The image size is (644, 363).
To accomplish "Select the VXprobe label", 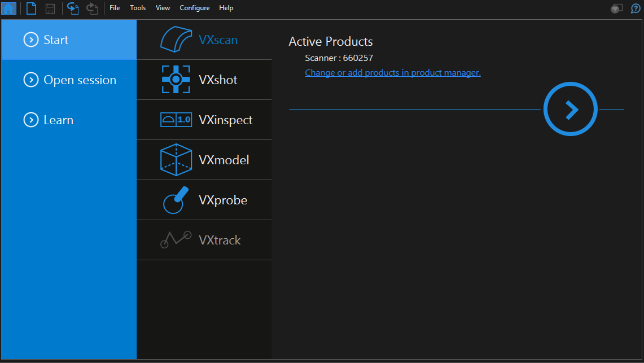I will tap(223, 200).
